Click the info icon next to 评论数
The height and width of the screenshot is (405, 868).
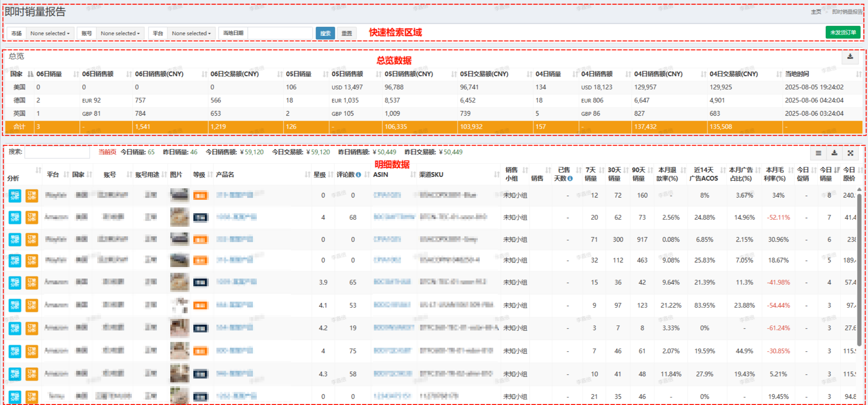[x=358, y=175]
